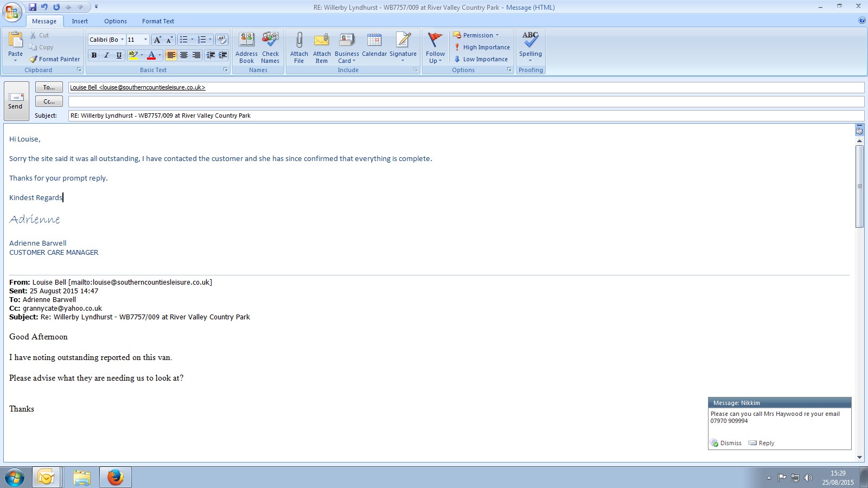Click the To... recipients button

click(49, 87)
